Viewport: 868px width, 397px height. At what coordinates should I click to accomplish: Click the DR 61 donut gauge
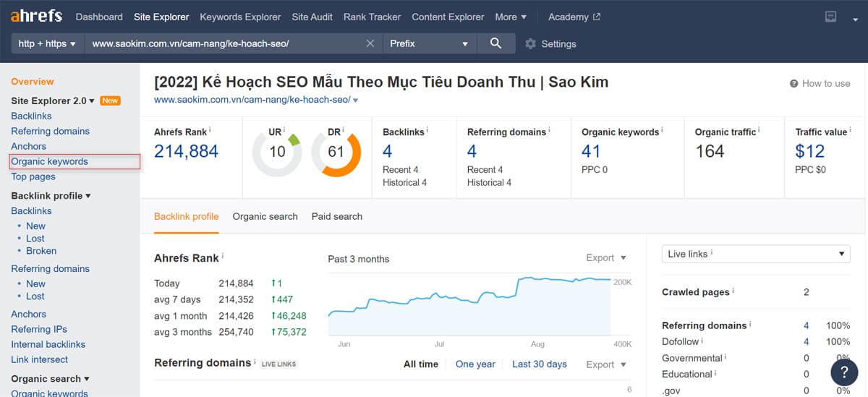[336, 153]
